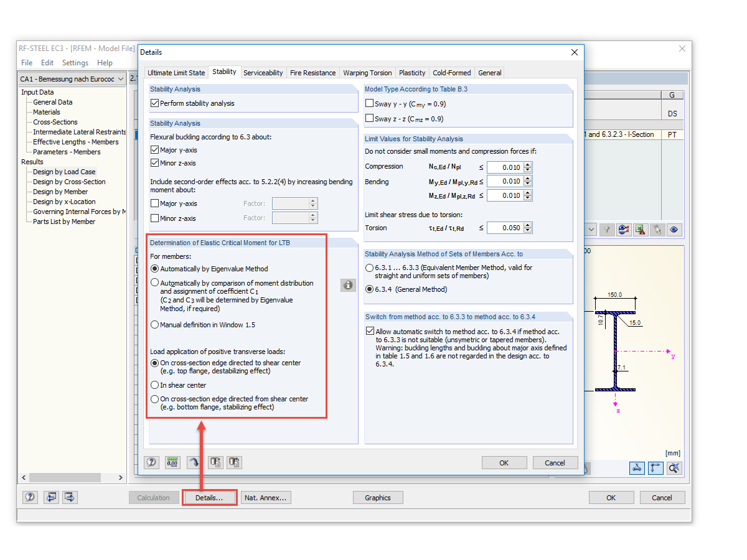Decrease Torsion limit stepper
The image size is (747, 560).
coord(528,231)
